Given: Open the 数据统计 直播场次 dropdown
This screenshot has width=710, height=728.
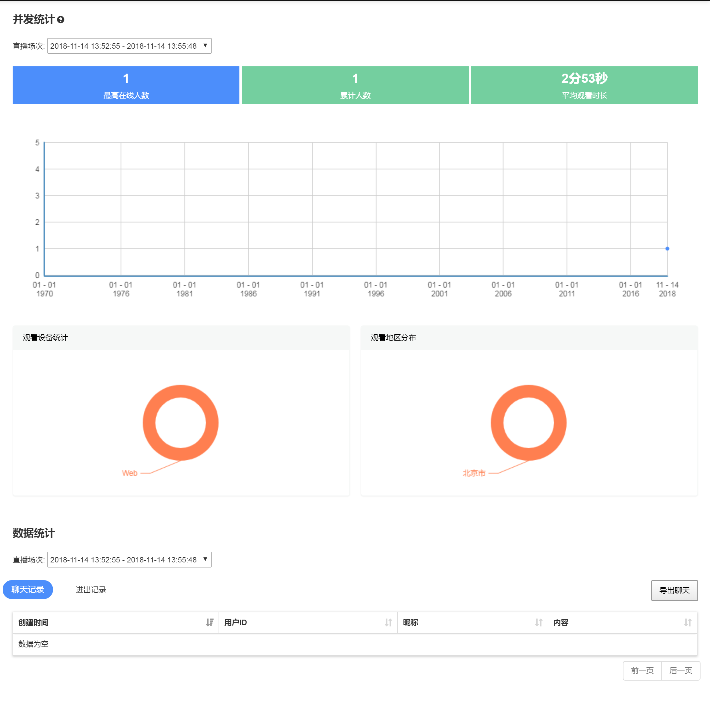Looking at the screenshot, I should click(129, 560).
